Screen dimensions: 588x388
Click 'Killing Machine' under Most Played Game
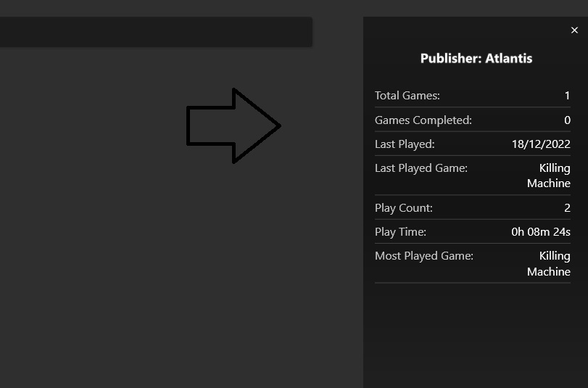point(549,264)
